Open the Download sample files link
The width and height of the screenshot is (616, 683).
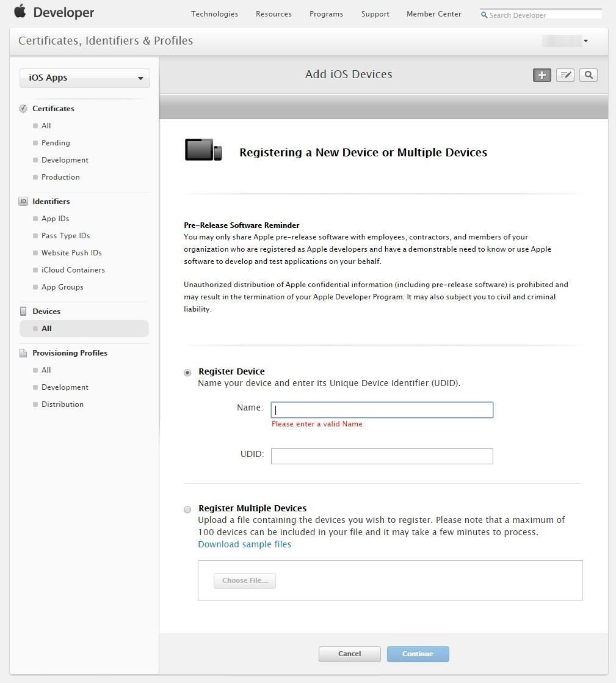pyautogui.click(x=244, y=544)
